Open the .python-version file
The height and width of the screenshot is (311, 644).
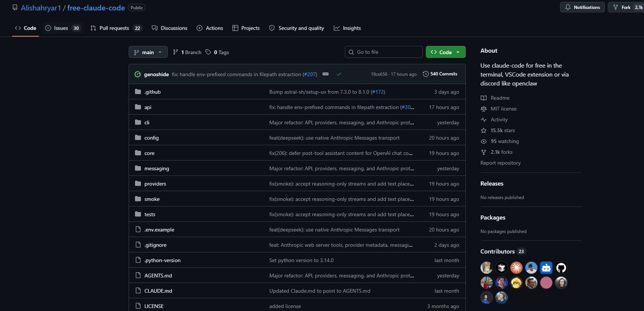(x=162, y=260)
